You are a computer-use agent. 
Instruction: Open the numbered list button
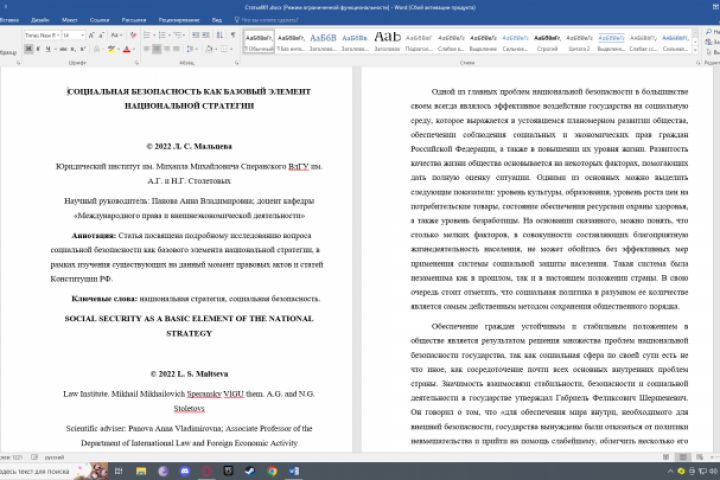(x=162, y=35)
